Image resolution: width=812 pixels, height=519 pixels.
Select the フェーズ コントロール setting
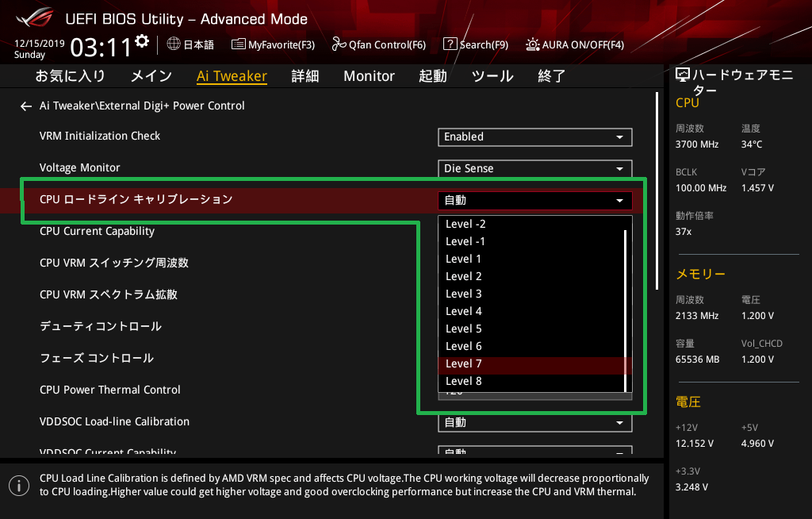click(x=97, y=358)
